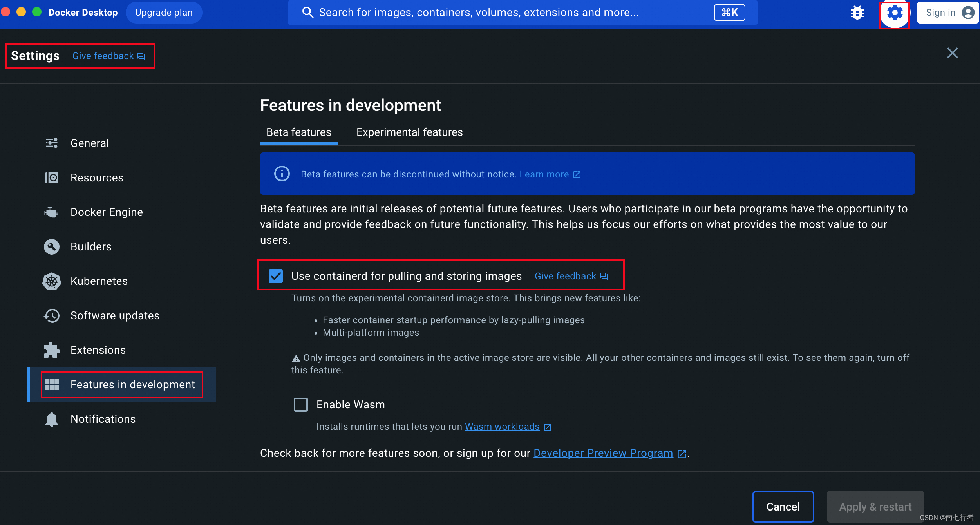Image resolution: width=980 pixels, height=525 pixels.
Task: Click the Notifications settings icon
Action: (x=51, y=419)
